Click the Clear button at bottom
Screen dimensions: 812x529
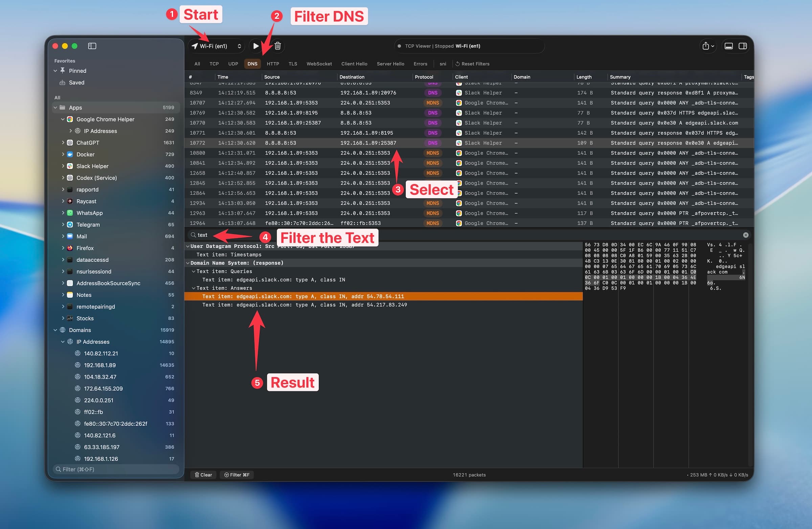click(x=203, y=475)
